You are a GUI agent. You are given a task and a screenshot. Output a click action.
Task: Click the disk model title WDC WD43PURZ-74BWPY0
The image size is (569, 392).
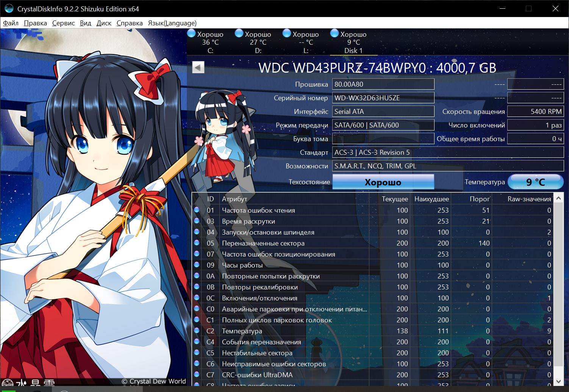click(x=377, y=68)
